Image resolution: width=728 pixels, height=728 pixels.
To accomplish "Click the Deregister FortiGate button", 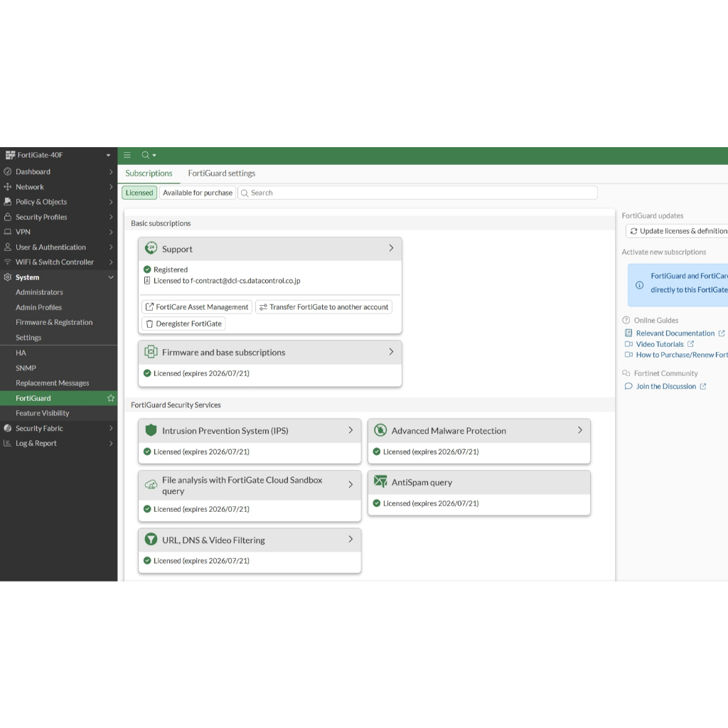I will coord(183,323).
